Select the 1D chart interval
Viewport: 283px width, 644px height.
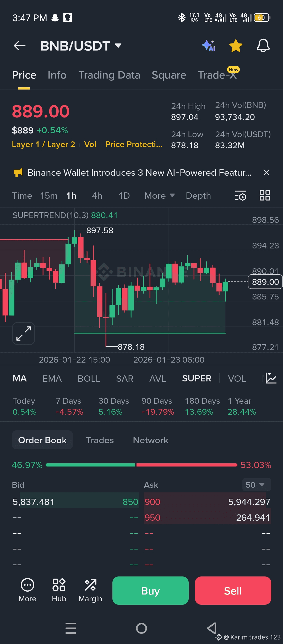[x=124, y=196]
